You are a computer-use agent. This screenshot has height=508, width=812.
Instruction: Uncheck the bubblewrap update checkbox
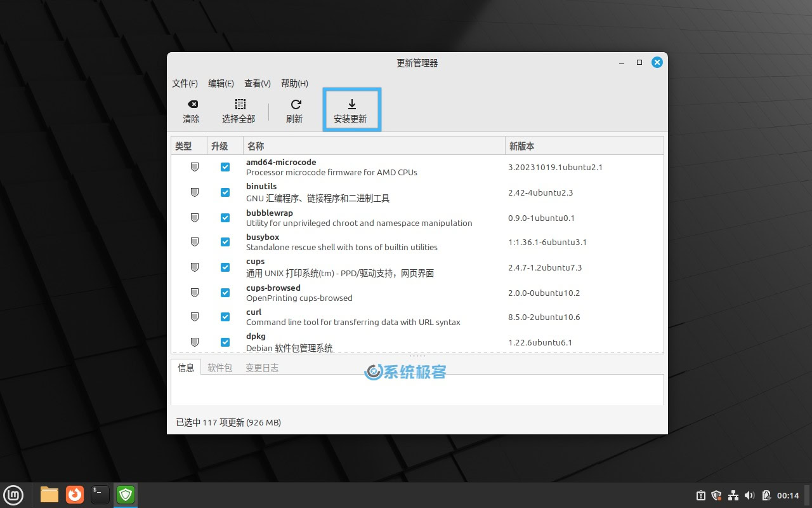click(x=225, y=218)
